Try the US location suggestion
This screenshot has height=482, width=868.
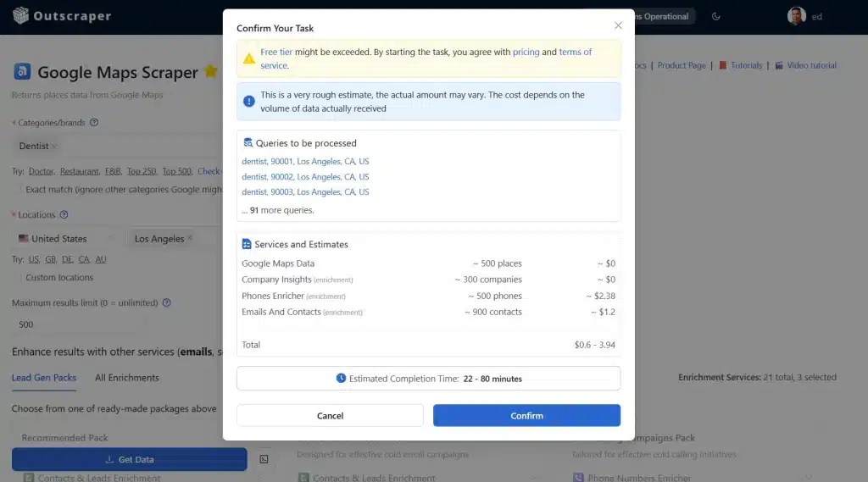pyautogui.click(x=34, y=259)
